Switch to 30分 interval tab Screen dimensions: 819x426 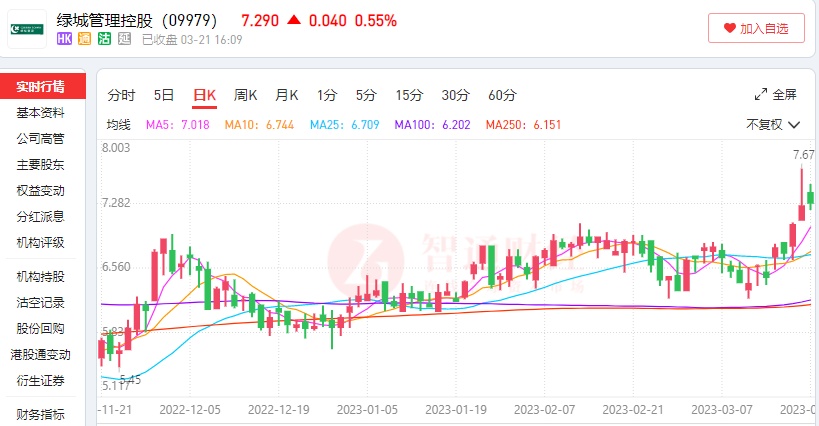click(x=455, y=96)
